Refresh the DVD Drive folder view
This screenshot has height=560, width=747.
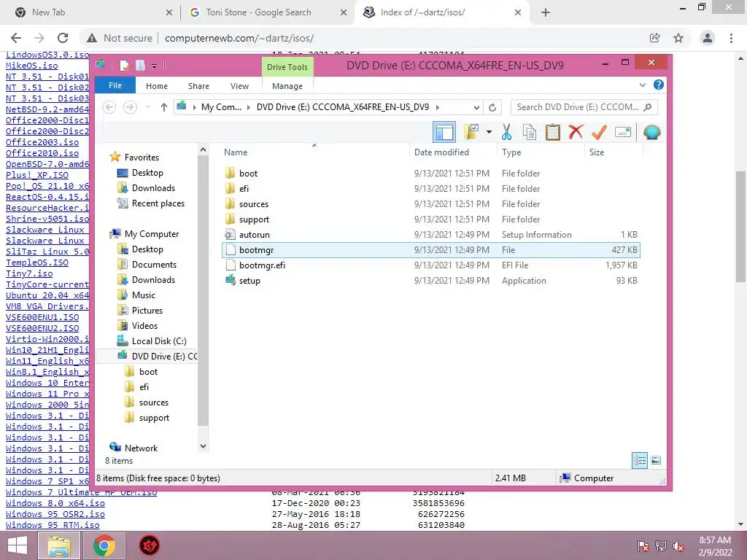pos(492,108)
